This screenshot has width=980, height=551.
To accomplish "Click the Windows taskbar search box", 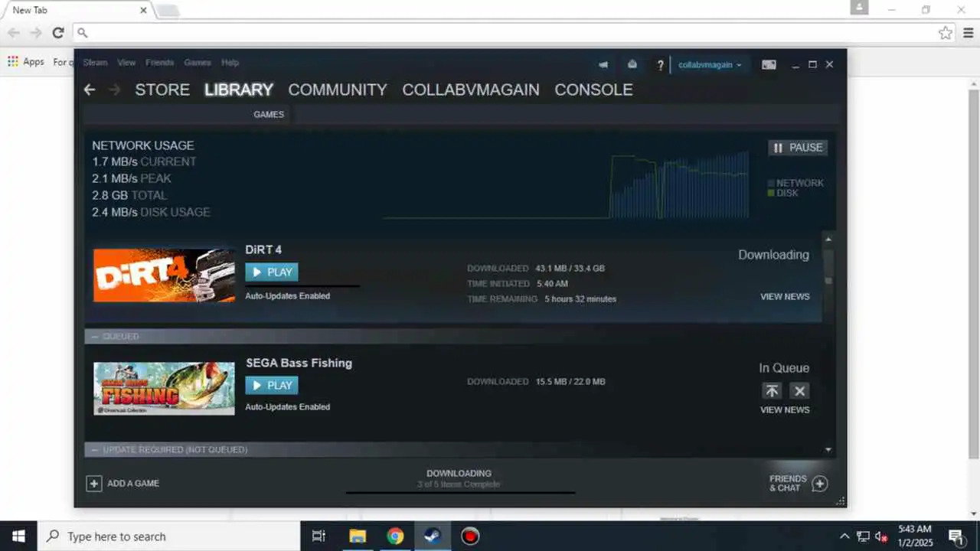I will (x=168, y=536).
